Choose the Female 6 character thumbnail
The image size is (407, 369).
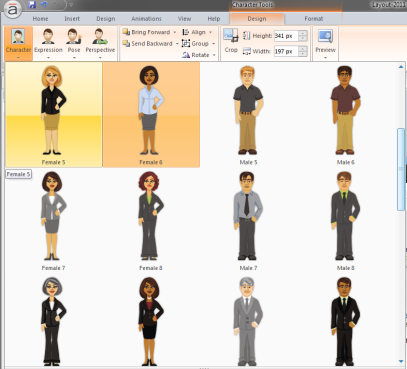tap(151, 115)
